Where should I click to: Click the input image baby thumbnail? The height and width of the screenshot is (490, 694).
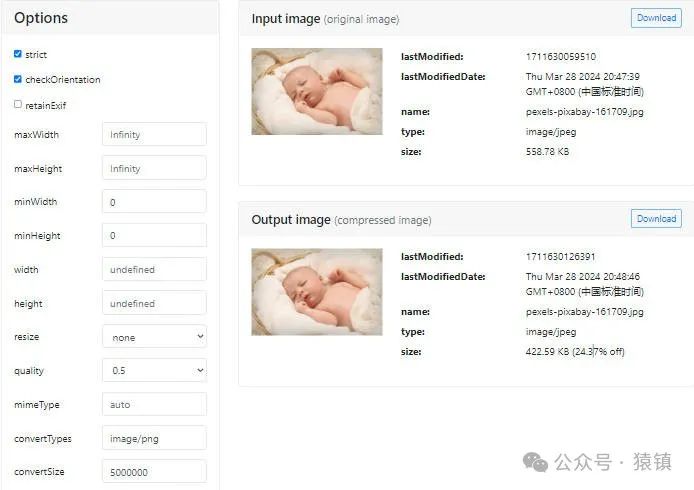point(317,91)
